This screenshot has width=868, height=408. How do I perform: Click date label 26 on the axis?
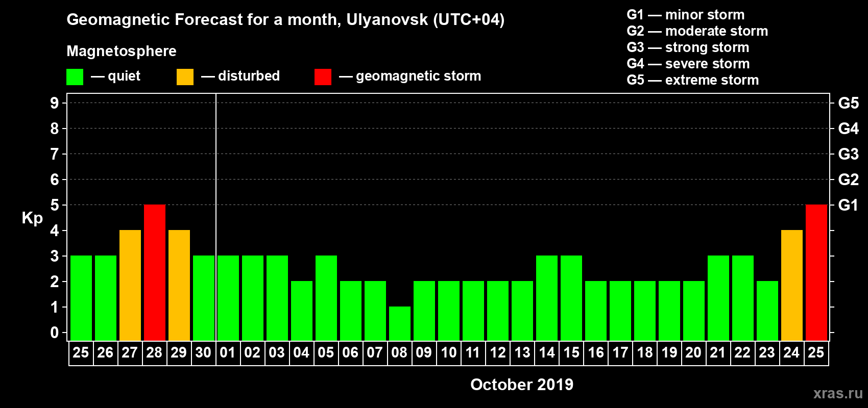pyautogui.click(x=105, y=353)
